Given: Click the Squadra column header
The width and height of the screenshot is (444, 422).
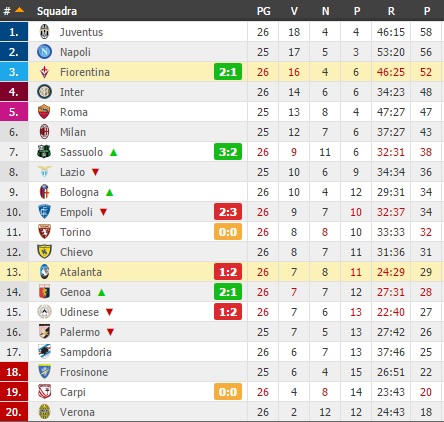Looking at the screenshot, I should [57, 11].
